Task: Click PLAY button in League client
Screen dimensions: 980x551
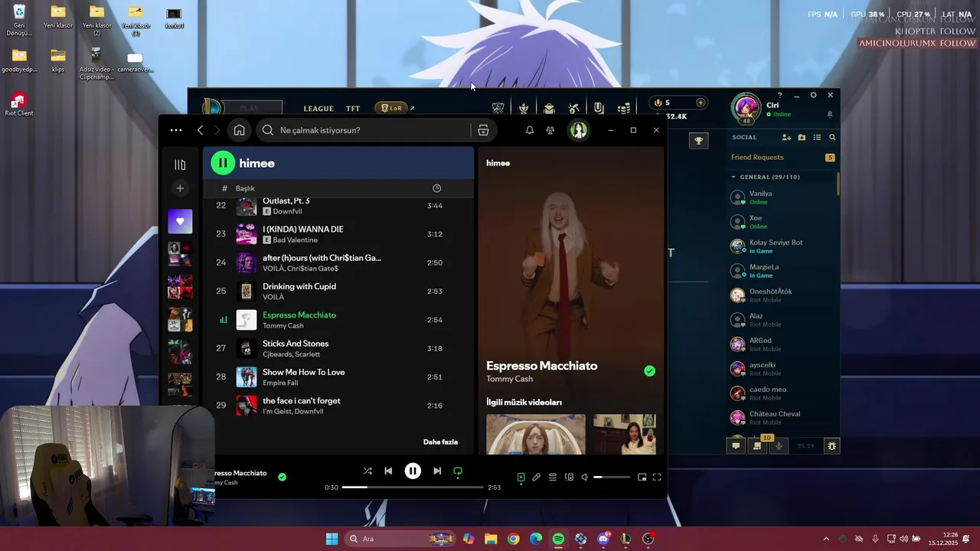Action: (249, 109)
